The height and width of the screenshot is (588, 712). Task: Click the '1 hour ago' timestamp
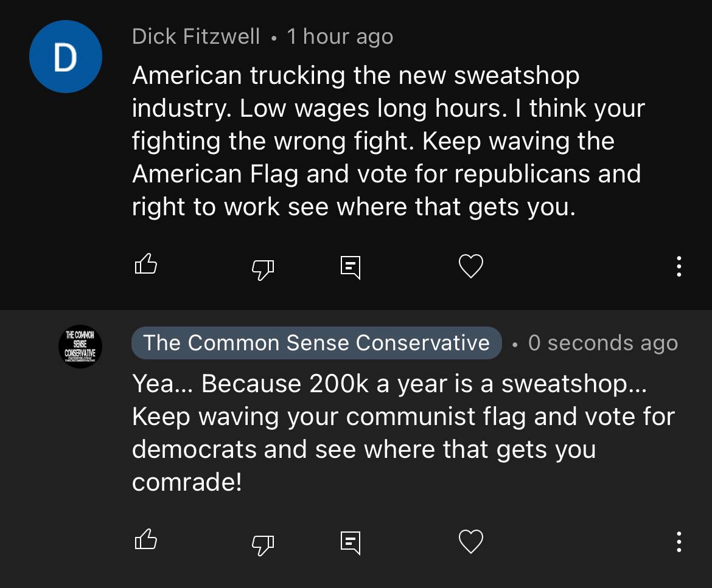[340, 36]
